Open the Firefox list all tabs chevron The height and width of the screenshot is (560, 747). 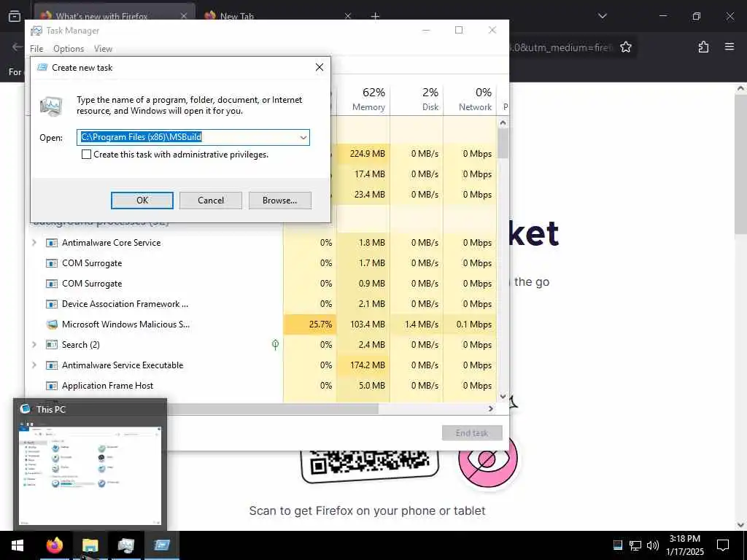coord(603,16)
